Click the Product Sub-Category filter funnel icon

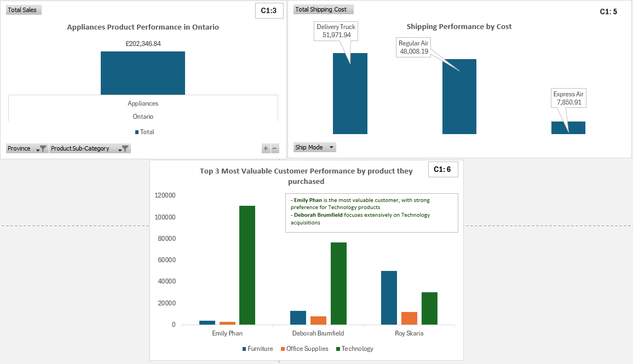[x=125, y=148]
